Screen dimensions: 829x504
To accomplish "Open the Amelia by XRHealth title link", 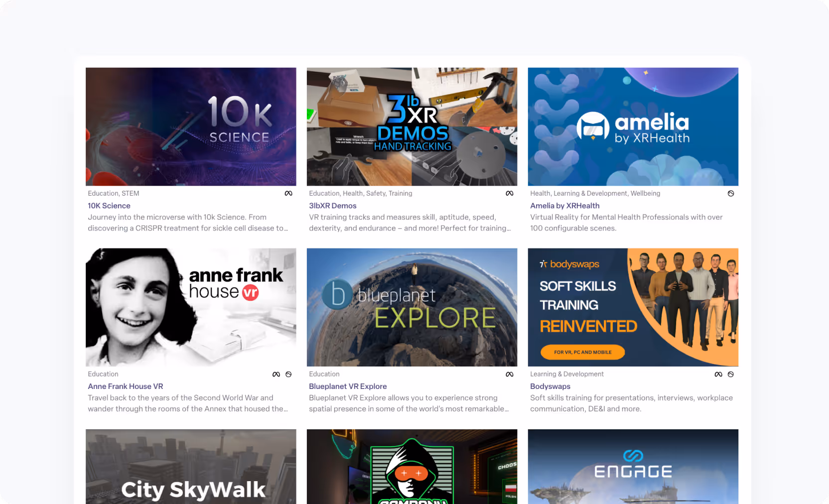I will [565, 206].
